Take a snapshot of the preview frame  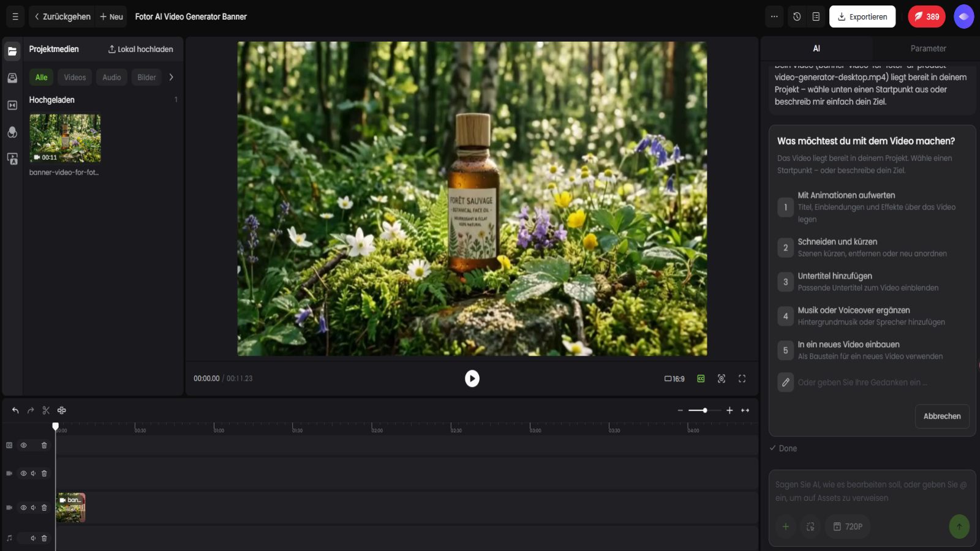tap(722, 378)
